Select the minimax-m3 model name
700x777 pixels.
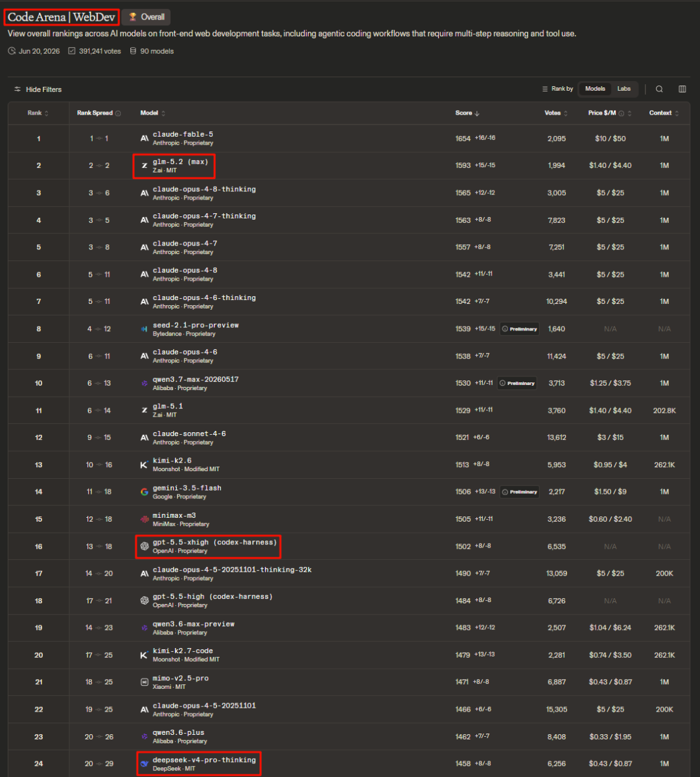tap(174, 515)
